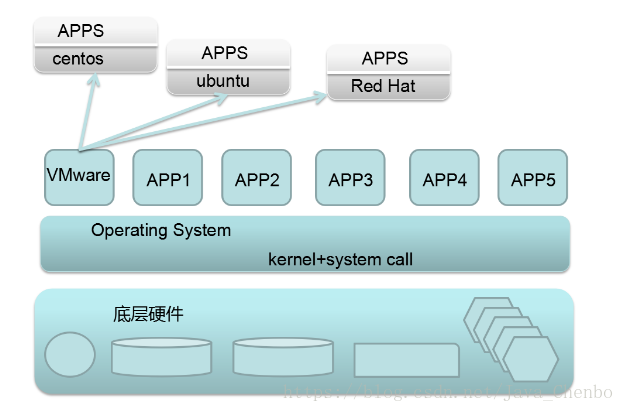The width and height of the screenshot is (624, 412).
Task: Click the flat rectangle hardware shape
Action: tap(406, 360)
